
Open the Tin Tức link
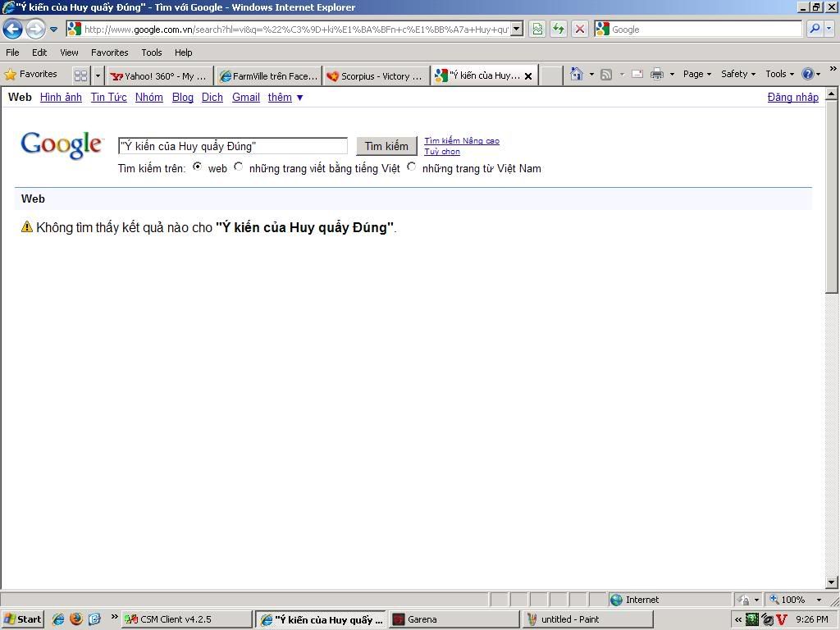click(x=109, y=97)
